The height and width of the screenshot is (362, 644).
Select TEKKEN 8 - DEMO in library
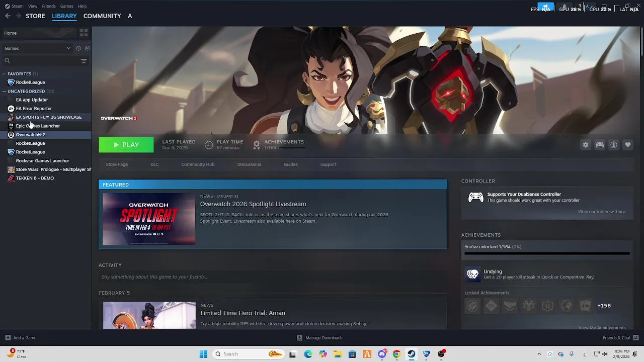tap(35, 178)
